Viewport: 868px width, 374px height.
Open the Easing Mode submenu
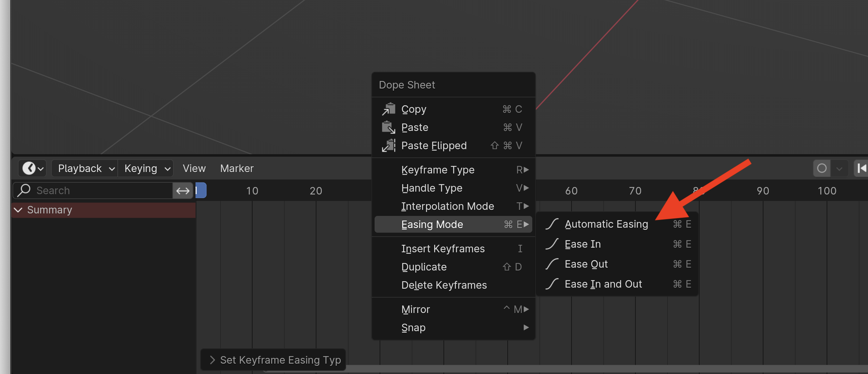coord(453,224)
